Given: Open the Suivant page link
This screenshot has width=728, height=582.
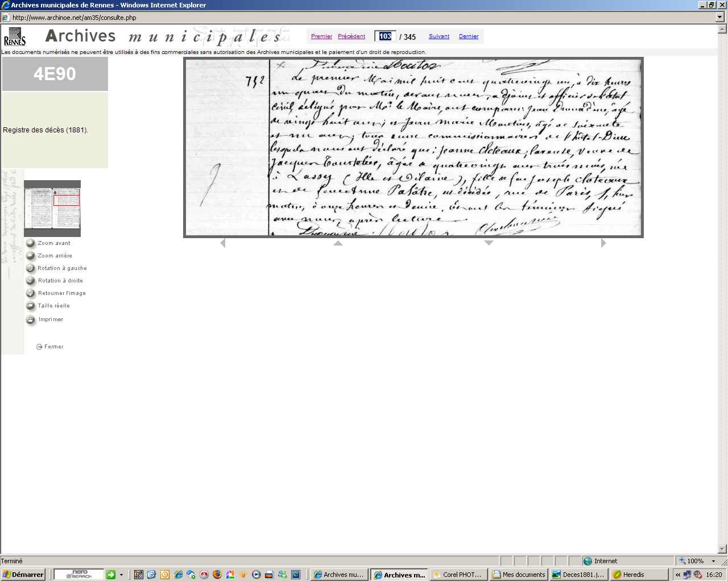Looking at the screenshot, I should pyautogui.click(x=439, y=36).
